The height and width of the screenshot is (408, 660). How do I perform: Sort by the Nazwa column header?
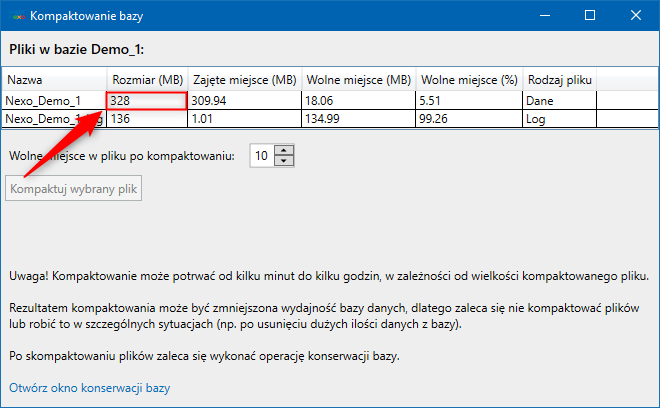pos(54,79)
